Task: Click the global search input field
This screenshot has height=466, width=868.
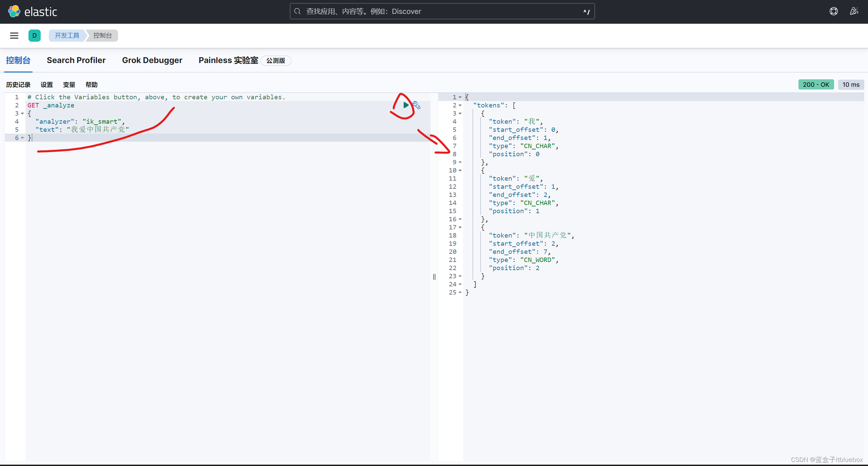Action: click(441, 12)
